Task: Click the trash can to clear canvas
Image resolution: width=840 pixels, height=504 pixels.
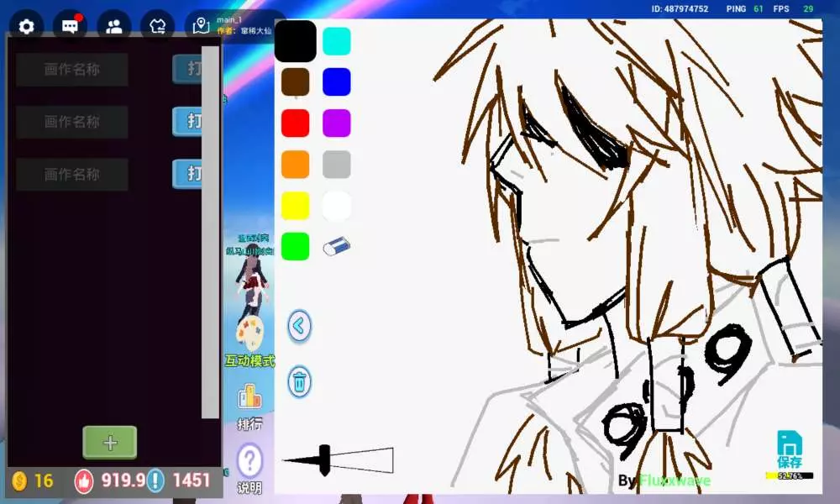Action: (300, 382)
